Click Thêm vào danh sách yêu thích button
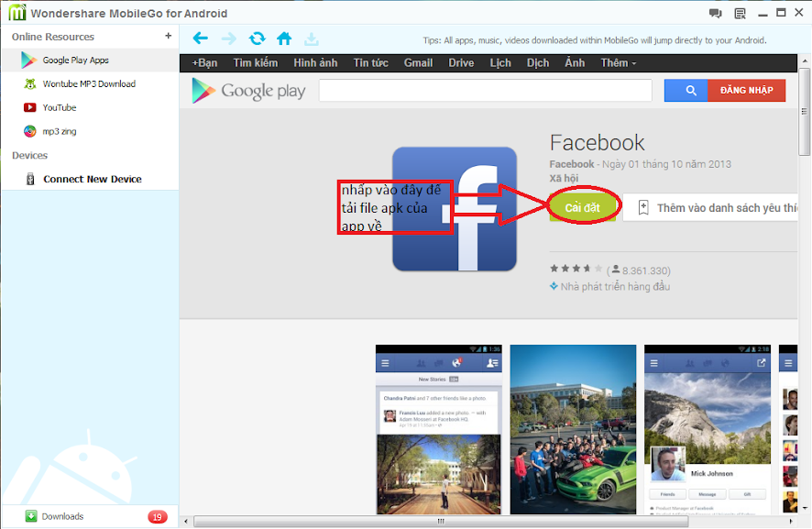 coord(710,208)
